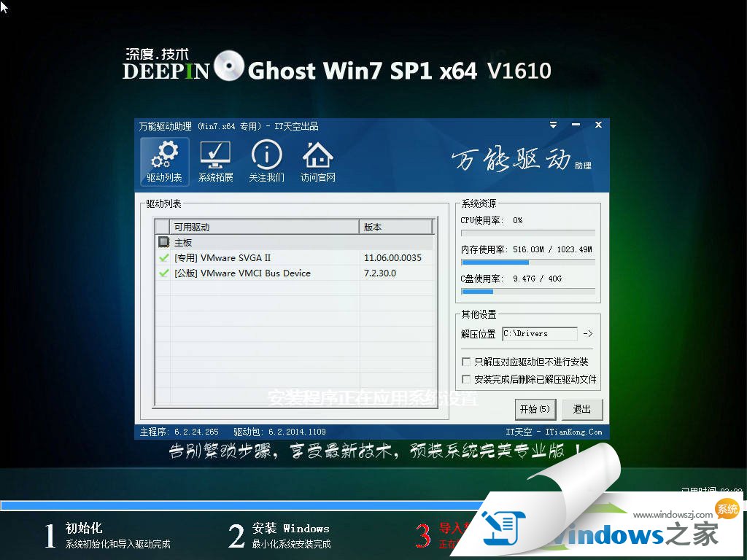747x560 pixels.
Task: Open the 系统拓展 (System Expansion) toolbar icon
Action: coord(214,160)
